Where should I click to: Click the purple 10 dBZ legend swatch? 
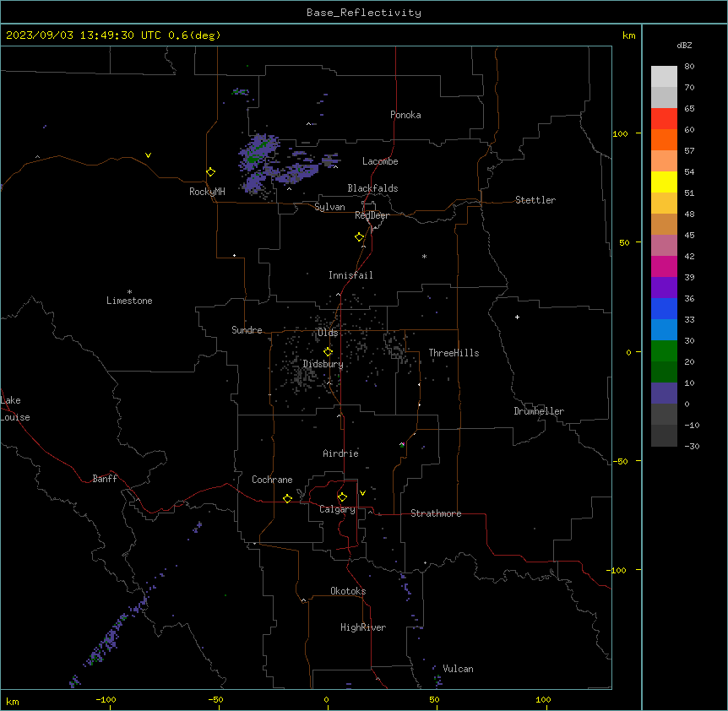pyautogui.click(x=664, y=393)
